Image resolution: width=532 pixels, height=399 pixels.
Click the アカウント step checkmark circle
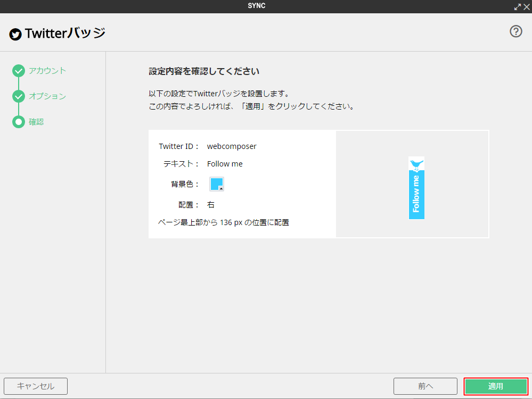pyautogui.click(x=19, y=71)
